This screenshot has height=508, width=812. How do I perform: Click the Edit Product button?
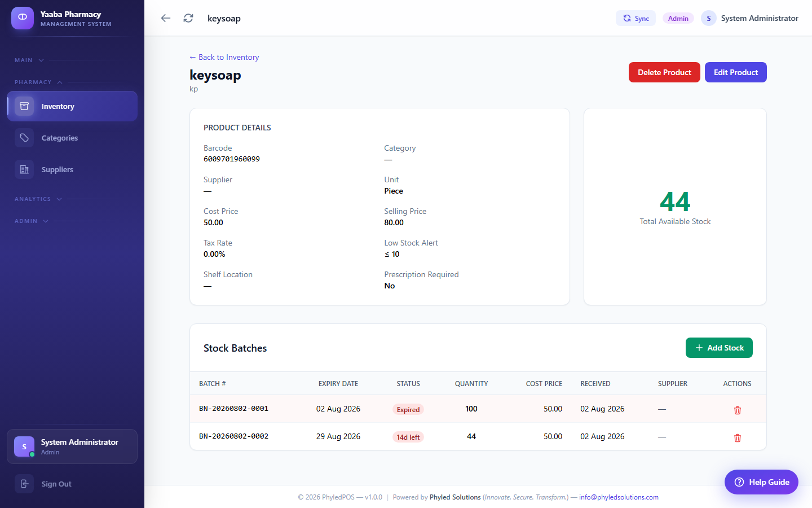(x=736, y=72)
